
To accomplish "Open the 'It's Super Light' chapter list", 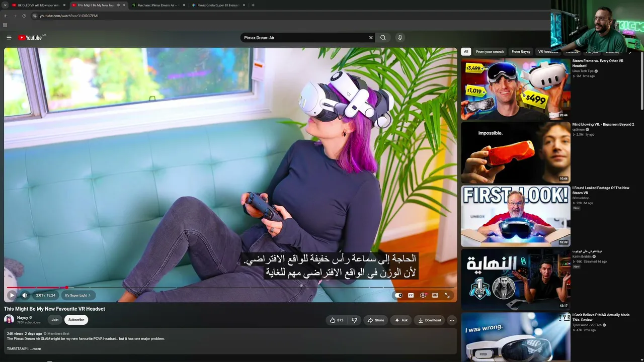I will click(x=78, y=295).
